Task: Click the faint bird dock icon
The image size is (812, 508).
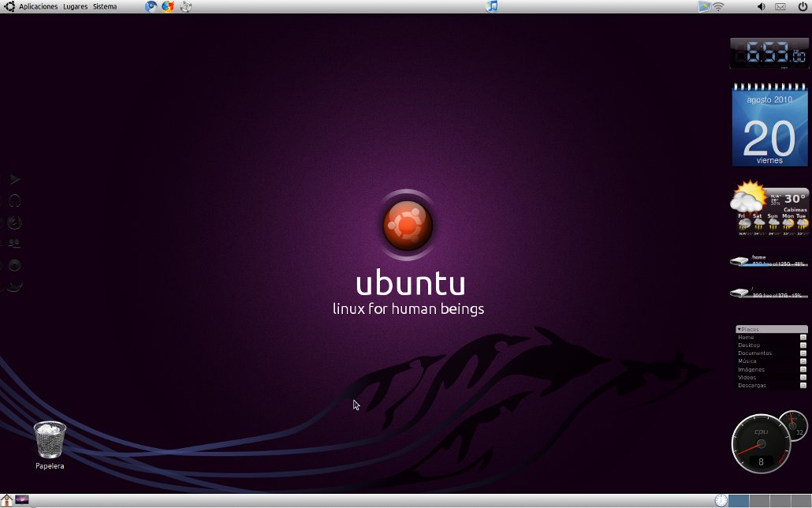Action: tap(14, 286)
